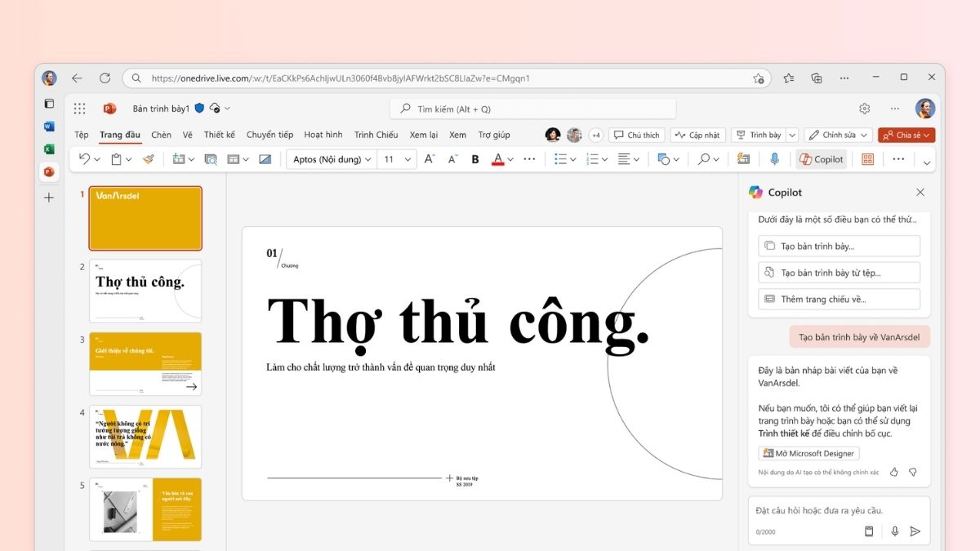Open the Word app icon in the sidebar
This screenshot has width=980, height=551.
[x=49, y=127]
